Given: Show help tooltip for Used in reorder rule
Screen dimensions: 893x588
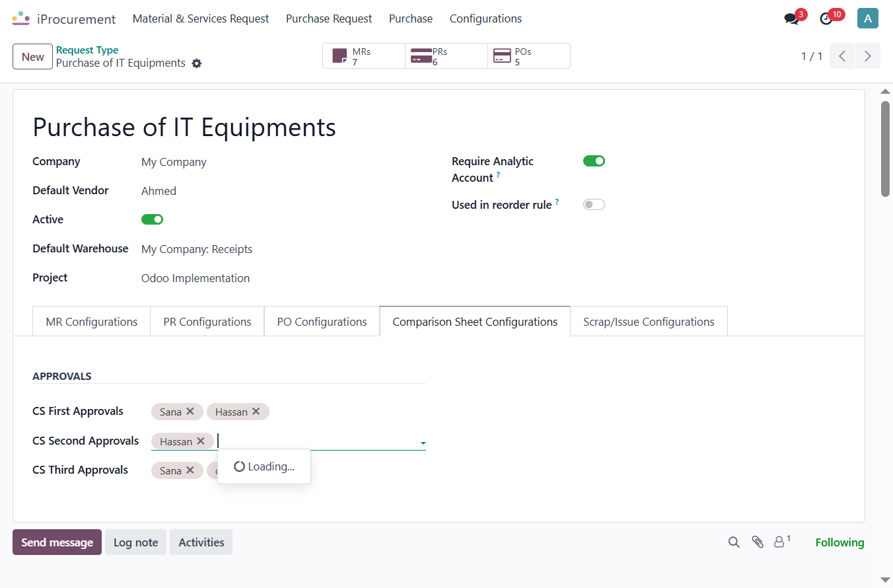Looking at the screenshot, I should [x=557, y=202].
